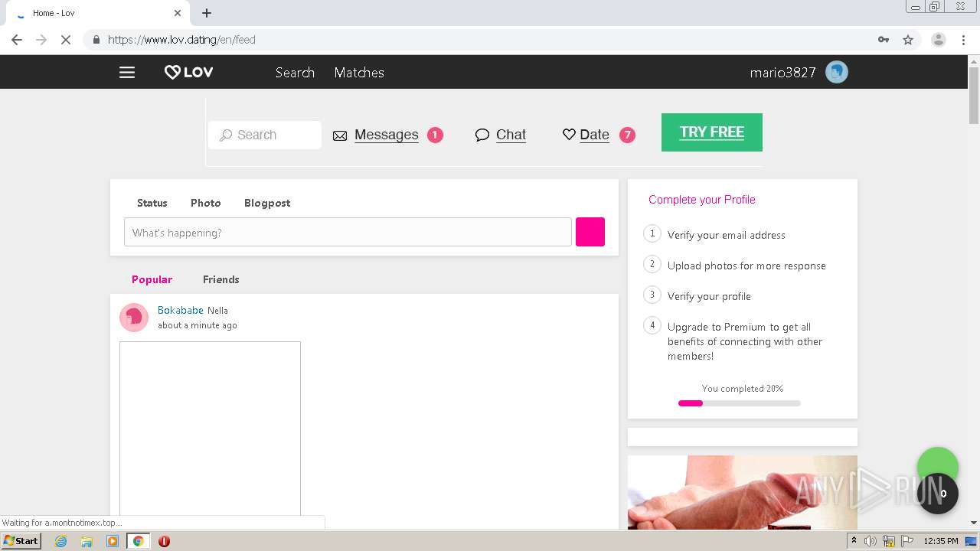The image size is (980, 551).
Task: Open the empty post image placeholder
Action: (x=210, y=429)
